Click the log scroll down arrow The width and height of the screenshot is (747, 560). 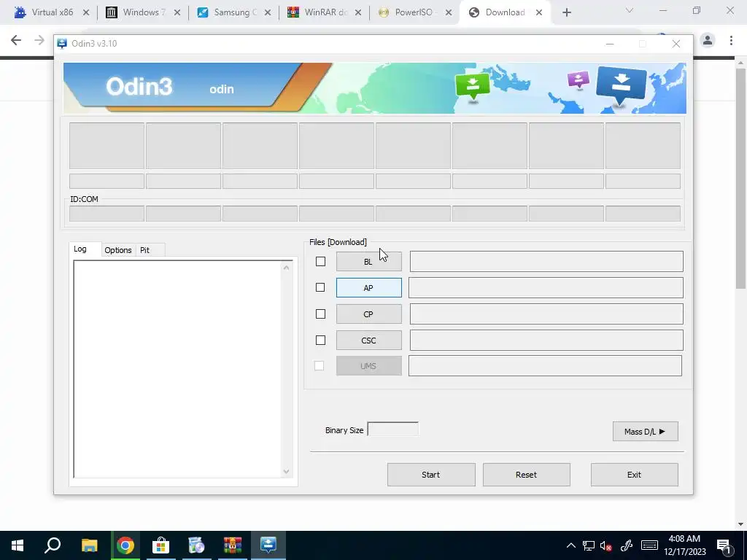coord(286,472)
